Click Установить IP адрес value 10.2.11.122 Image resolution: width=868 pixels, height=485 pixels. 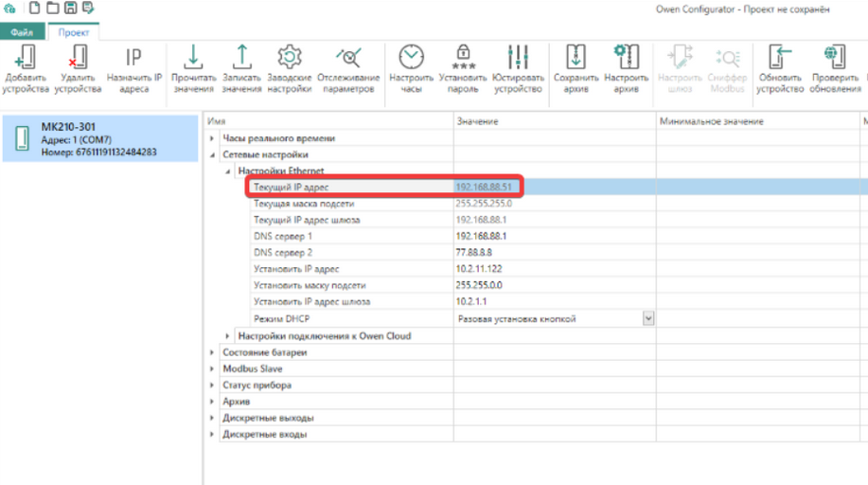[x=479, y=269]
